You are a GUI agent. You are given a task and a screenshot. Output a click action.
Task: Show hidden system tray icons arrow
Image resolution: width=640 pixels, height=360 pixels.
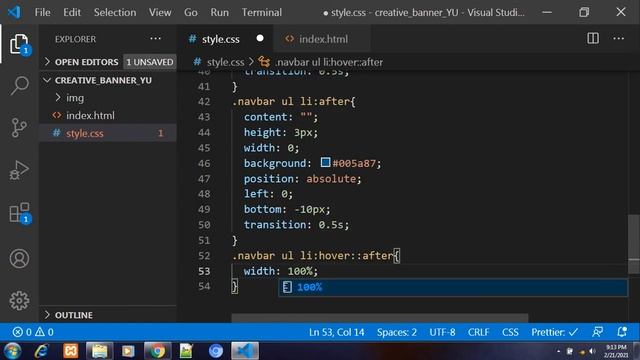tap(558, 351)
